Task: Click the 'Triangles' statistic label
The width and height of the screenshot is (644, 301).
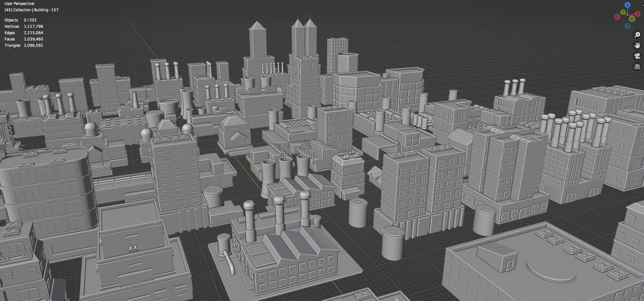Action: click(12, 45)
